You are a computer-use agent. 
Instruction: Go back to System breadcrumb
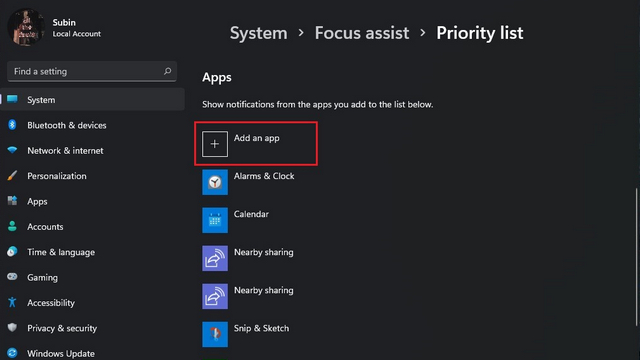[258, 33]
